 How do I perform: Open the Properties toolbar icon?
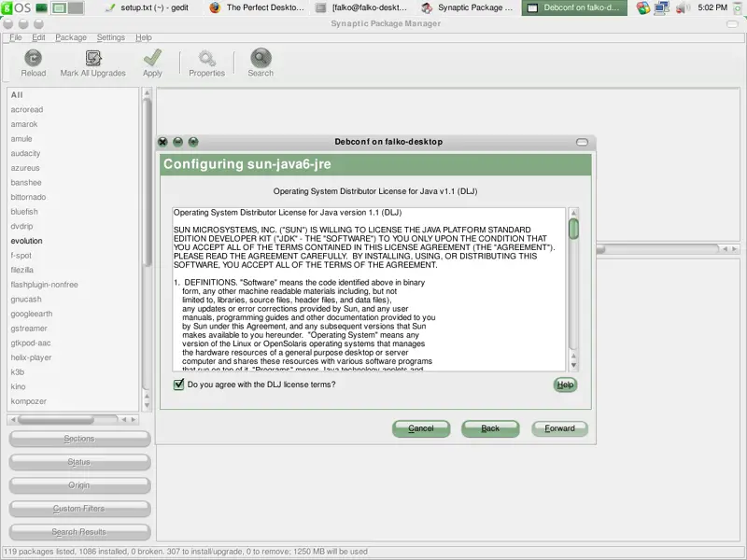[206, 58]
